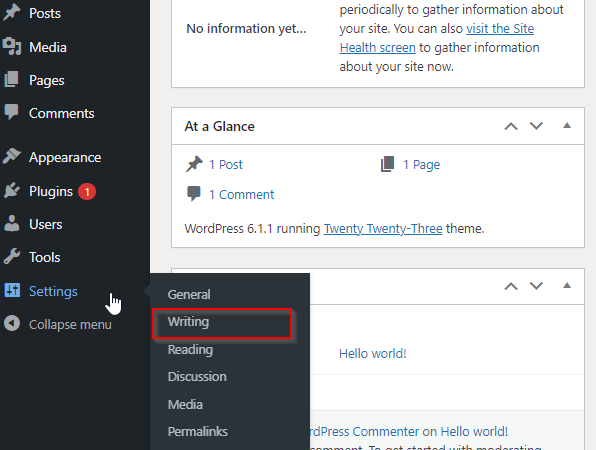Move the Activity widget down
The height and width of the screenshot is (450, 596).
(536, 286)
